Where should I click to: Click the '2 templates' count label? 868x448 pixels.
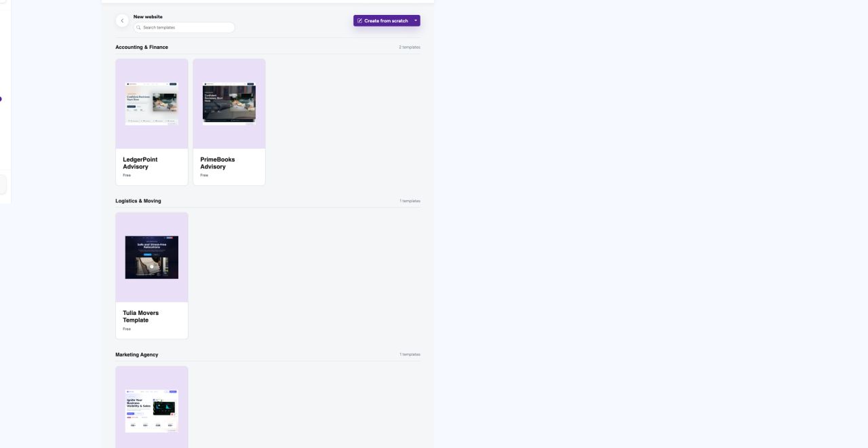pos(410,48)
